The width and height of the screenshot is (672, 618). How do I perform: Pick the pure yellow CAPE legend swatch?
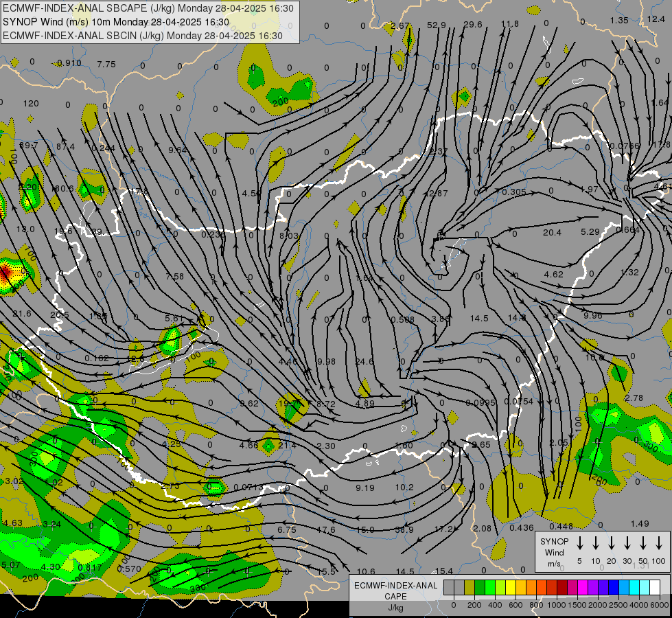pos(511,587)
